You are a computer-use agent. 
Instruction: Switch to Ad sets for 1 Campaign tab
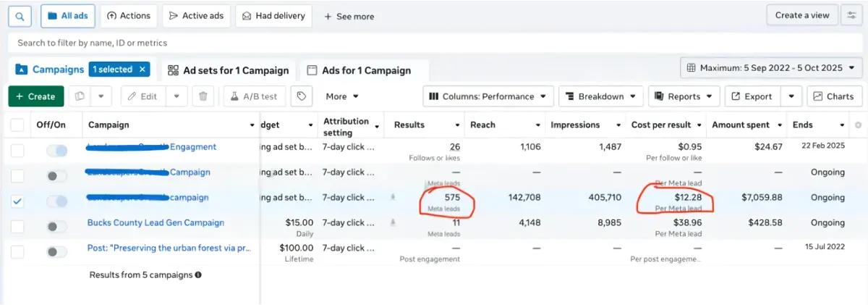tap(228, 70)
